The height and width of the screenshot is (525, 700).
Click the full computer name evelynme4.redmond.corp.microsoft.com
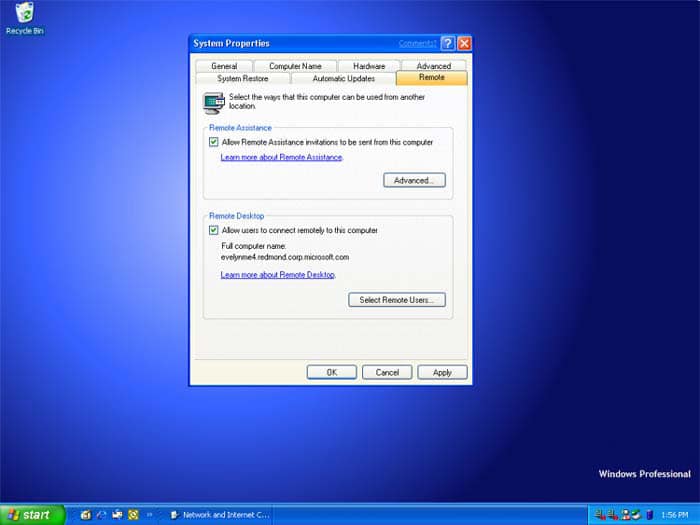285,257
